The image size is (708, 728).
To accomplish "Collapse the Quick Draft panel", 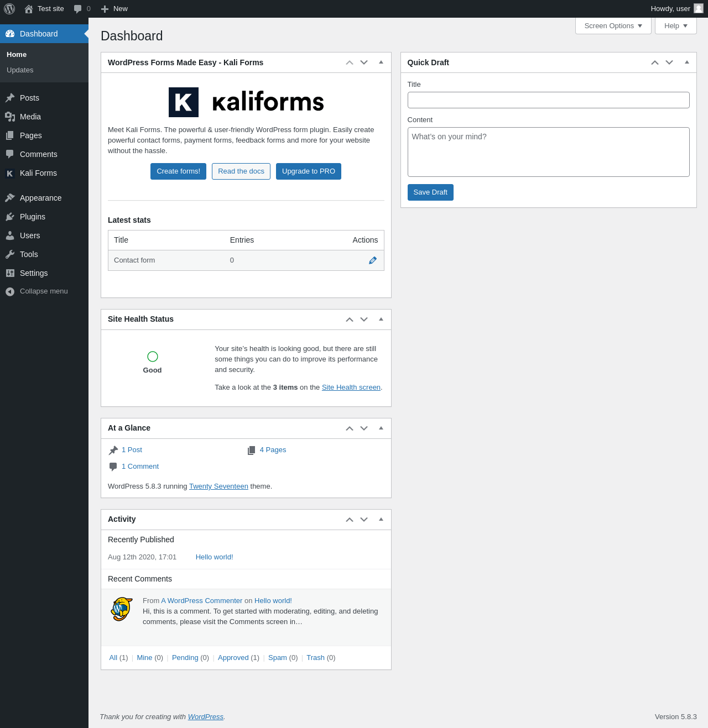I will (687, 62).
